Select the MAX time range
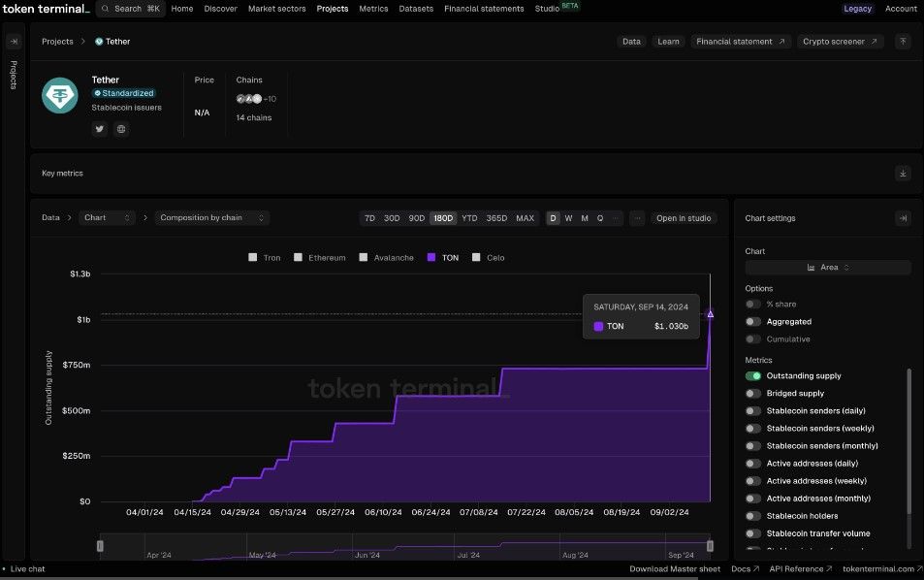 coord(526,218)
